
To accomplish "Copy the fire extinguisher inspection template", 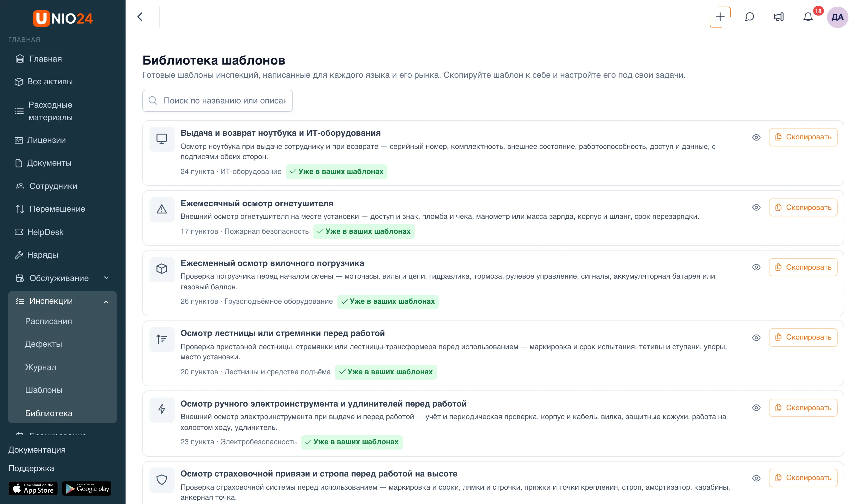I will 803,207.
